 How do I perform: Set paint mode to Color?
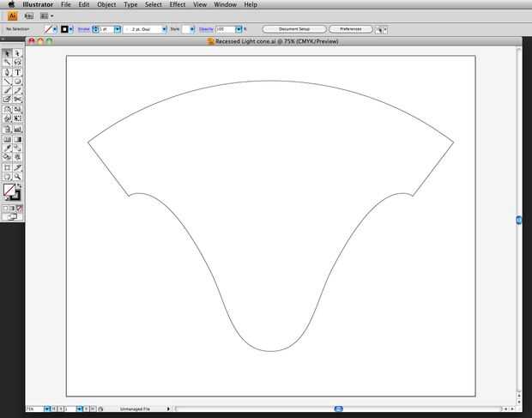tap(5, 209)
